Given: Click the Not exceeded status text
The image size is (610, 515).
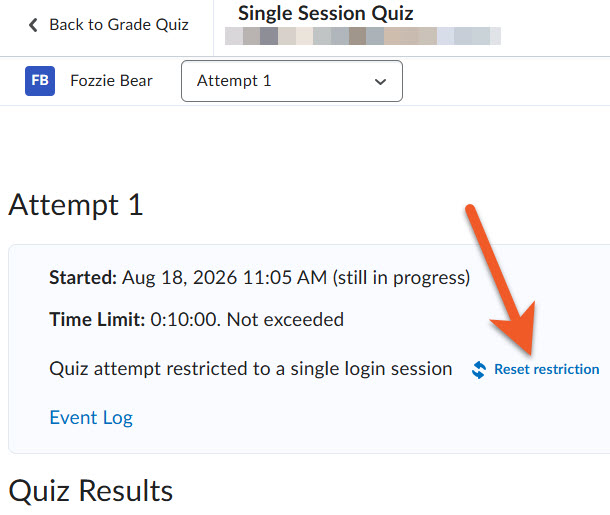Looking at the screenshot, I should point(285,320).
